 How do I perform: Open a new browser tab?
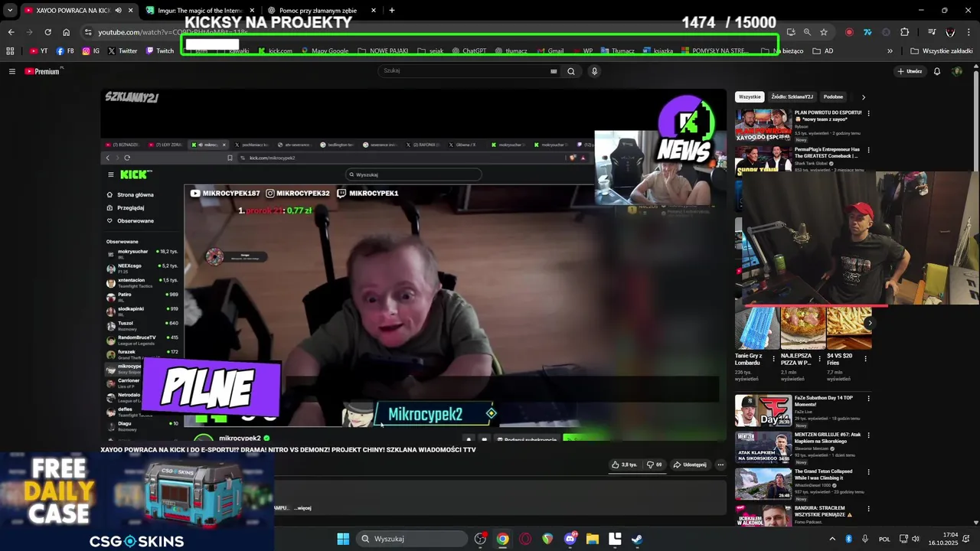392,11
